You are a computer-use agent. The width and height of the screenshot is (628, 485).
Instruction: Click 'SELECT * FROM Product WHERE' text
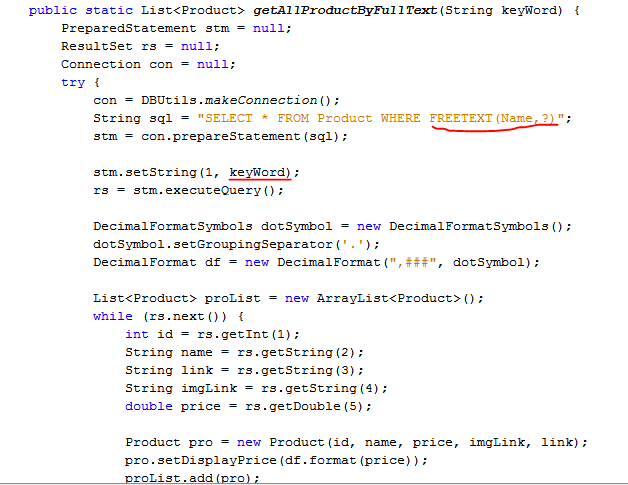[x=312, y=119]
